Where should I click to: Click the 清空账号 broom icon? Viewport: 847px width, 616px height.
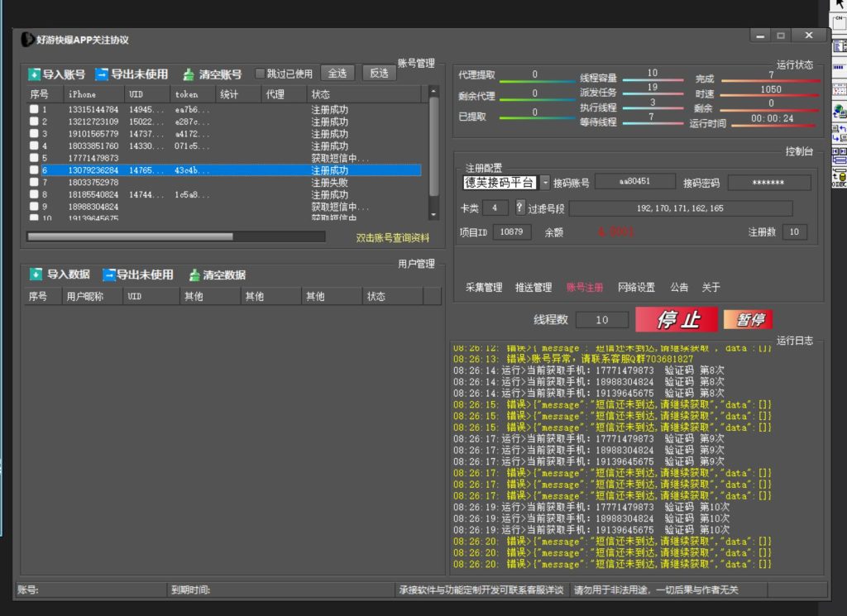pyautogui.click(x=189, y=74)
